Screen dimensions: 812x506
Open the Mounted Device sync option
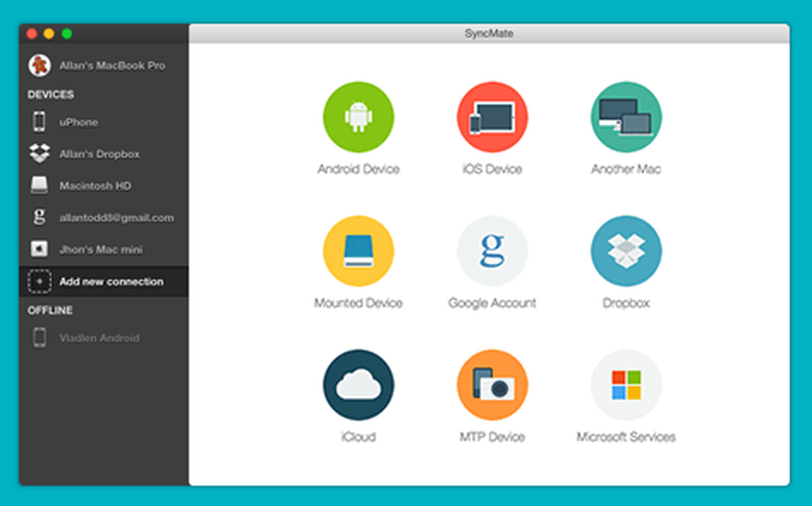point(359,250)
